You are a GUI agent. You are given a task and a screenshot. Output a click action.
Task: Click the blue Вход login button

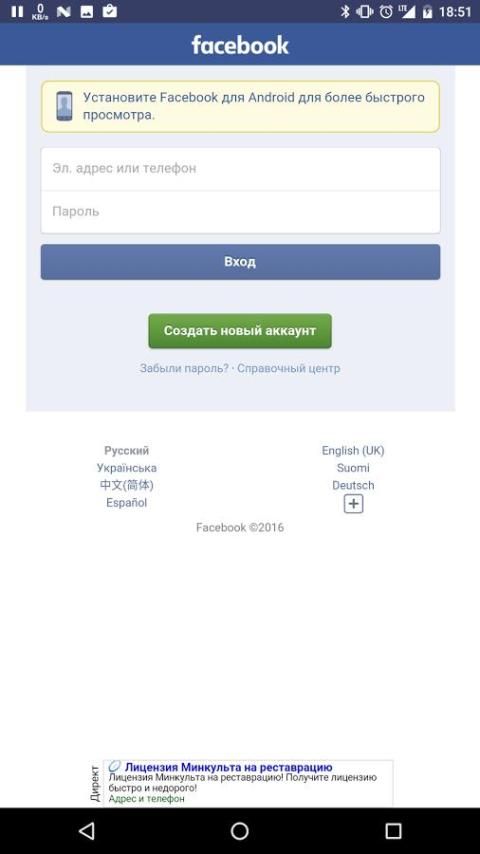(240, 262)
